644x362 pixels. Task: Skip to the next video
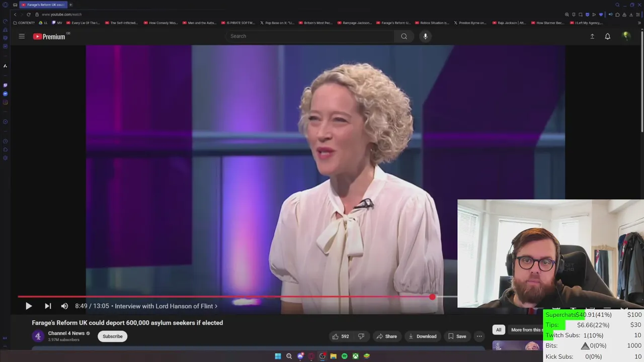48,306
